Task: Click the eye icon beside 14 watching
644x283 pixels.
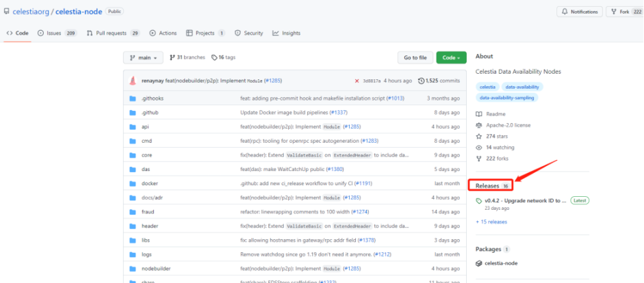Action: tap(480, 147)
